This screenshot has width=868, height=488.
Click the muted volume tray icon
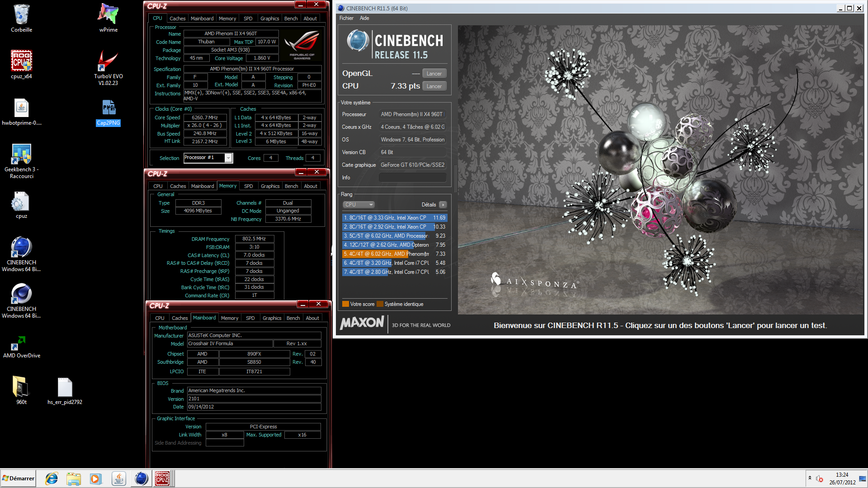point(819,479)
